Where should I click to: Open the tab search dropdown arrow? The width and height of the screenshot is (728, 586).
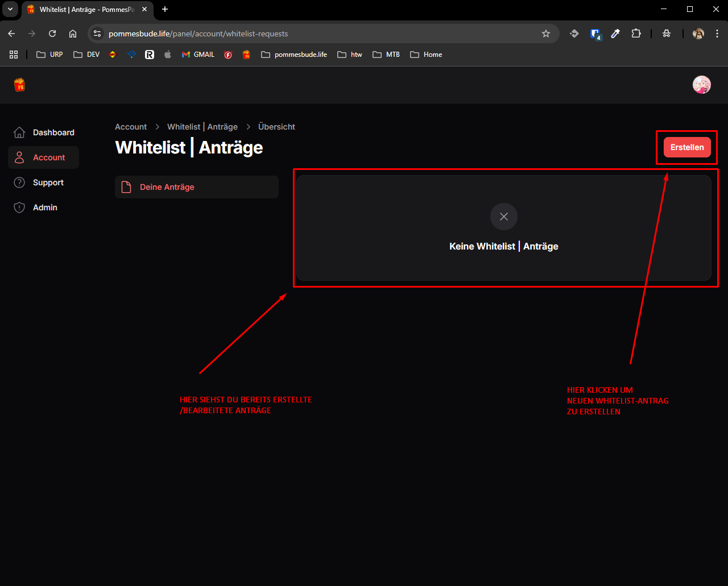pos(10,9)
